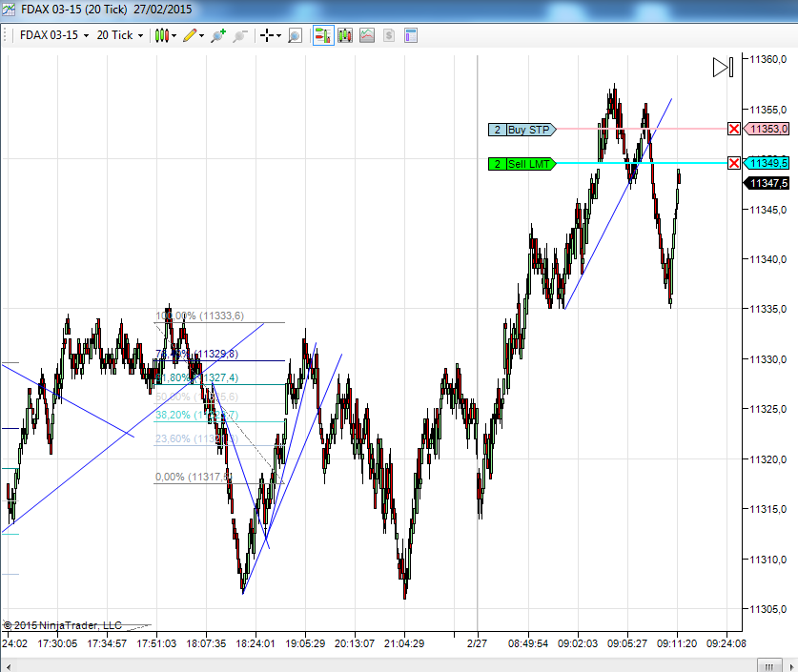Click the 11360,0 price axis label
Screen dimensions: 798x672
(x=768, y=59)
